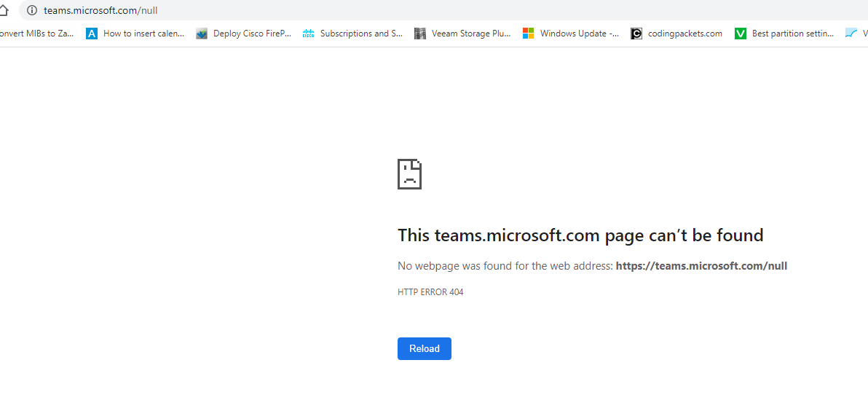
Task: Click the Reload button
Action: tap(424, 348)
